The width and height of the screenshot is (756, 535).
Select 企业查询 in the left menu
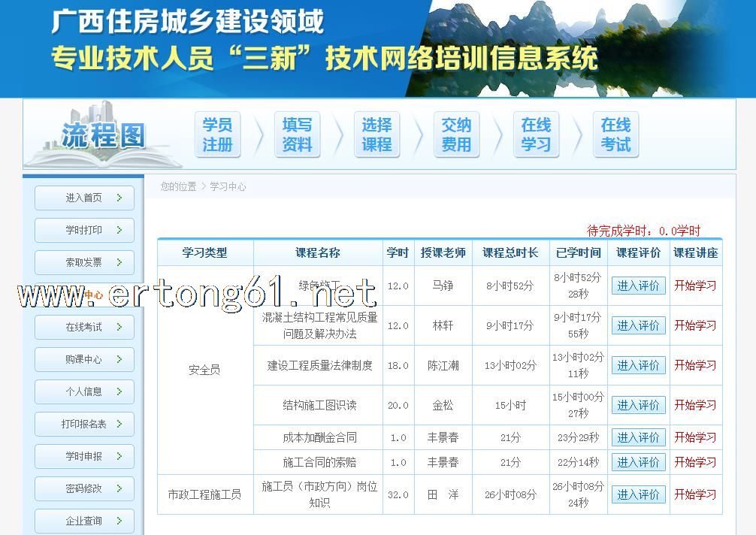coord(84,521)
